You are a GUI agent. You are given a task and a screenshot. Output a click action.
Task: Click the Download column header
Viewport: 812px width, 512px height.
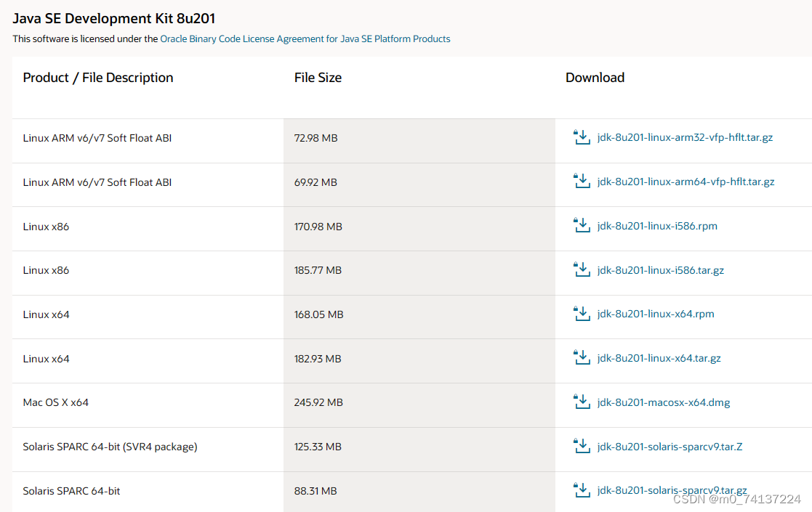point(595,78)
